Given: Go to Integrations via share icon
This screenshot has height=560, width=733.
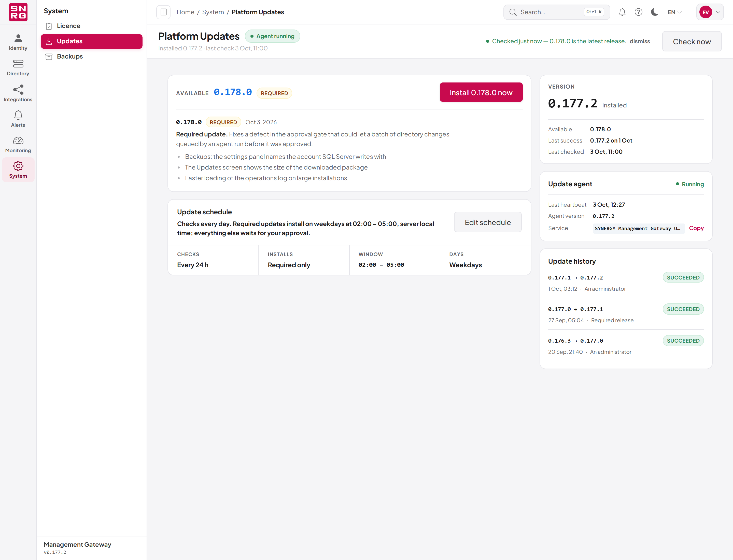Looking at the screenshot, I should pos(18,89).
